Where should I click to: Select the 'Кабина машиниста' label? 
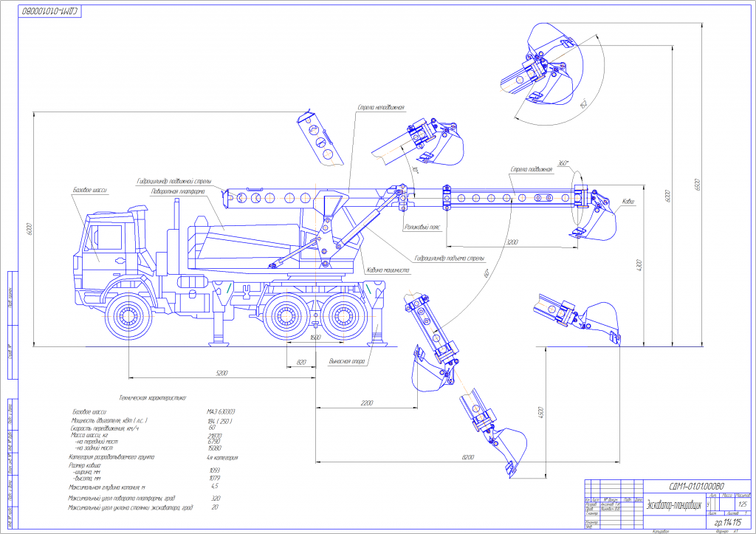coord(388,270)
